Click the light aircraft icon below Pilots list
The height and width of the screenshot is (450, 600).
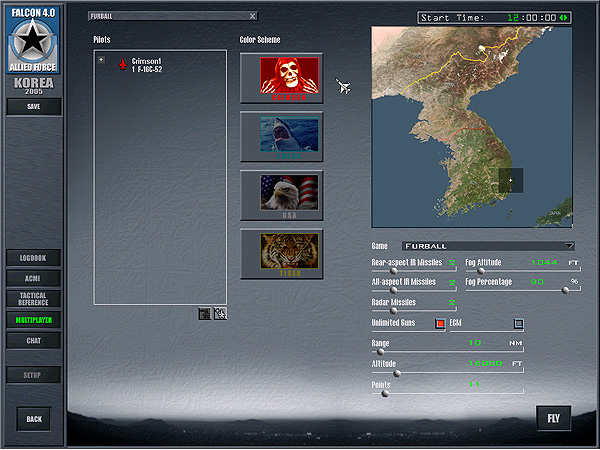(x=220, y=314)
